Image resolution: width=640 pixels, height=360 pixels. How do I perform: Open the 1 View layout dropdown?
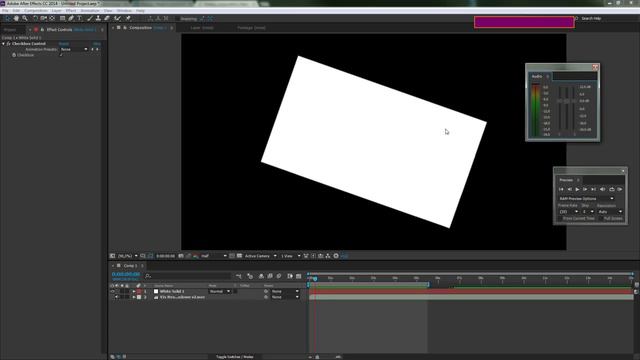coord(290,256)
